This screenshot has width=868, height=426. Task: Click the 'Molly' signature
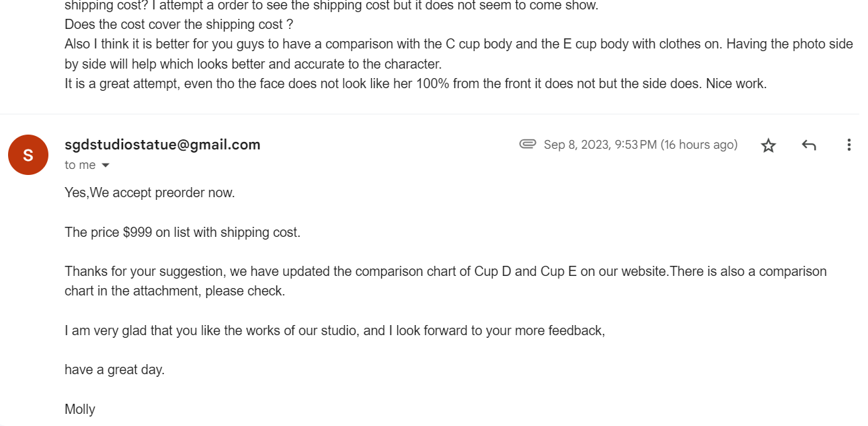(x=80, y=409)
